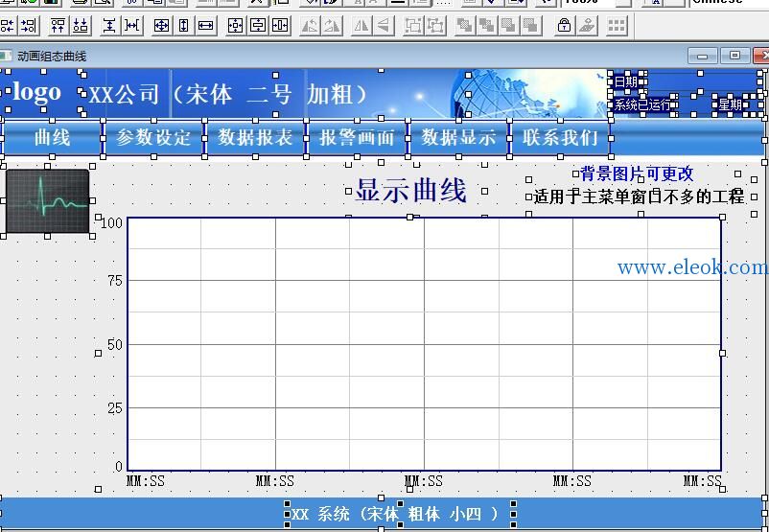Select the logo text in header
Viewport: 769px width, 532px height.
point(37,92)
